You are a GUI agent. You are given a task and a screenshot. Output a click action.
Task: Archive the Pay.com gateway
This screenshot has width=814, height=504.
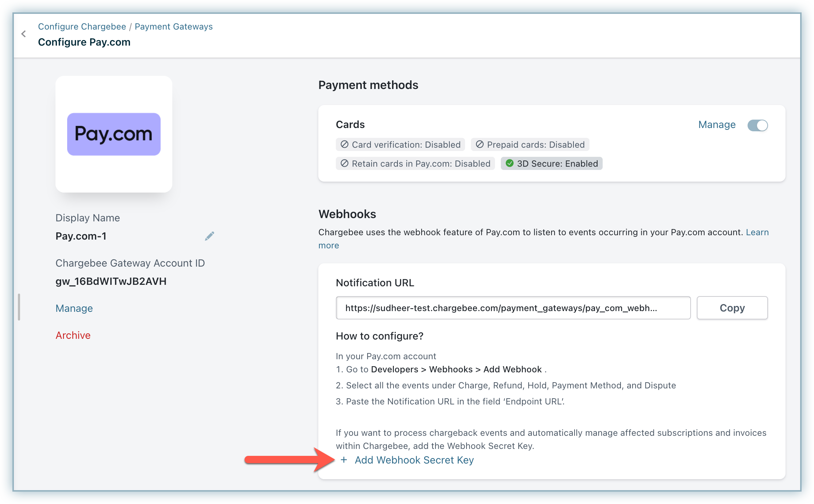pyautogui.click(x=73, y=336)
